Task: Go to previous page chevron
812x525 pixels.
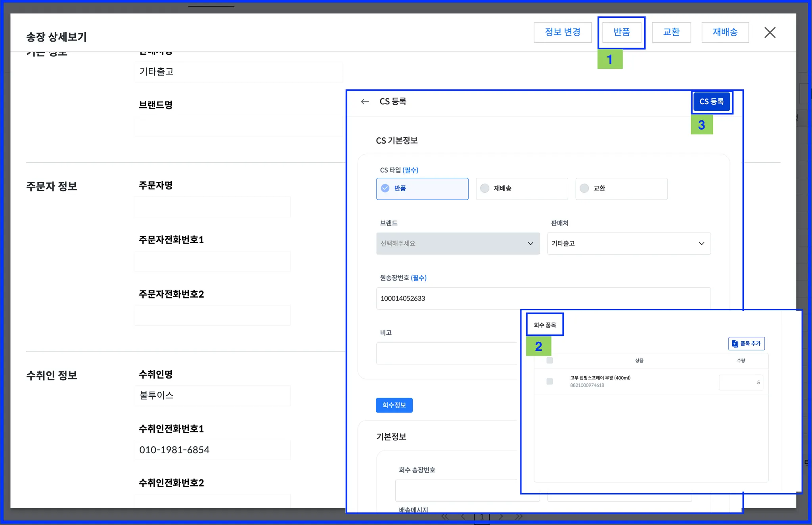Action: click(x=463, y=517)
